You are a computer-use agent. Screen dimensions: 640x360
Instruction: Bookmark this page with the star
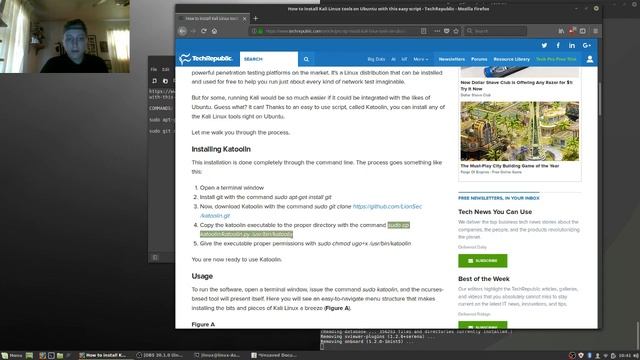456,31
